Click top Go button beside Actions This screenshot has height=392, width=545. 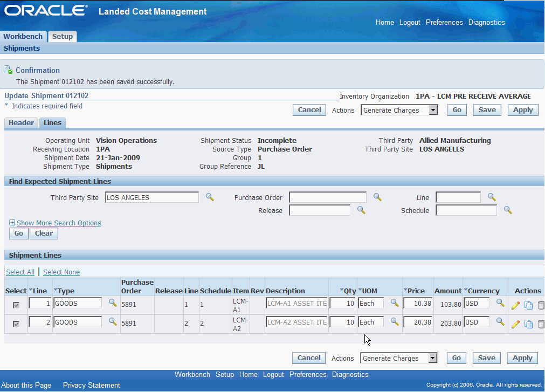coord(457,110)
